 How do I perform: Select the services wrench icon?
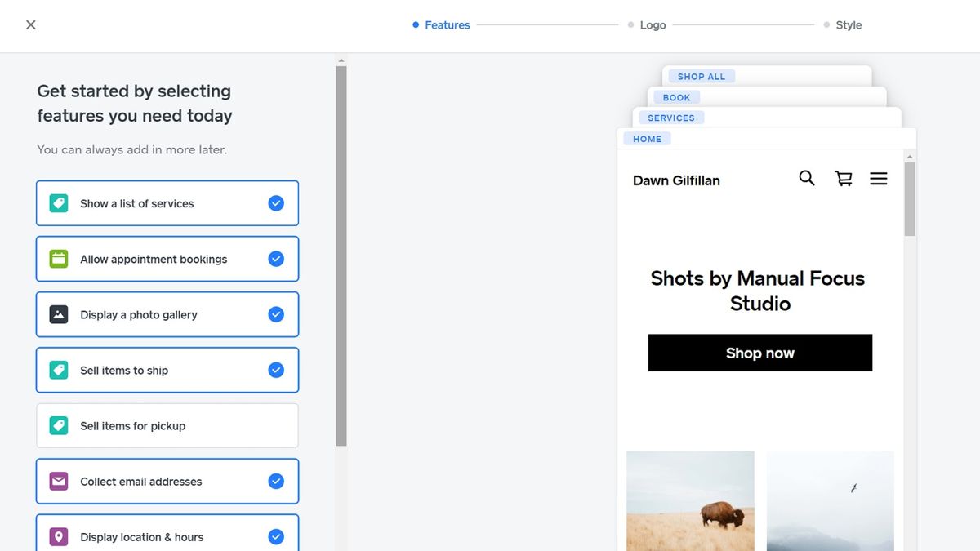point(58,202)
